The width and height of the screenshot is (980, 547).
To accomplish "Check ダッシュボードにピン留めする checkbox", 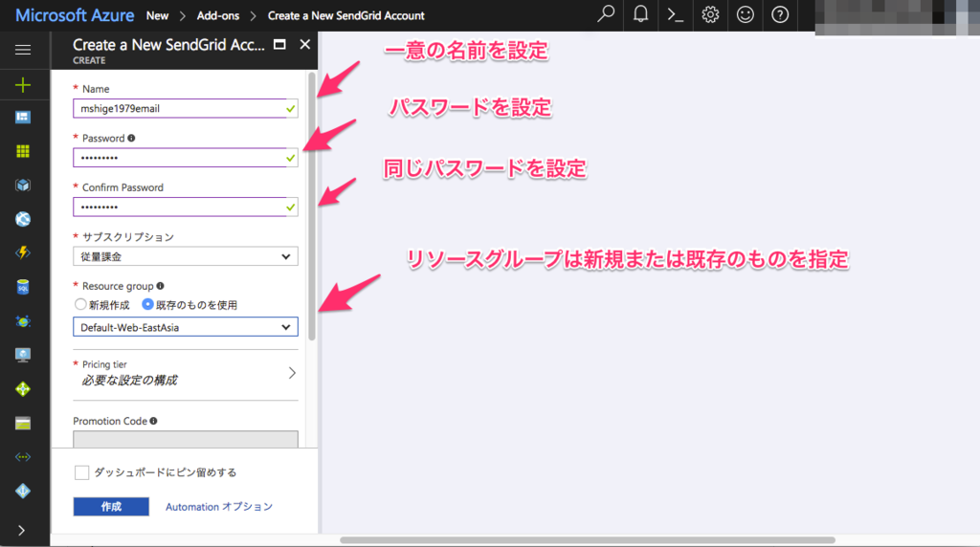I will pos(82,472).
